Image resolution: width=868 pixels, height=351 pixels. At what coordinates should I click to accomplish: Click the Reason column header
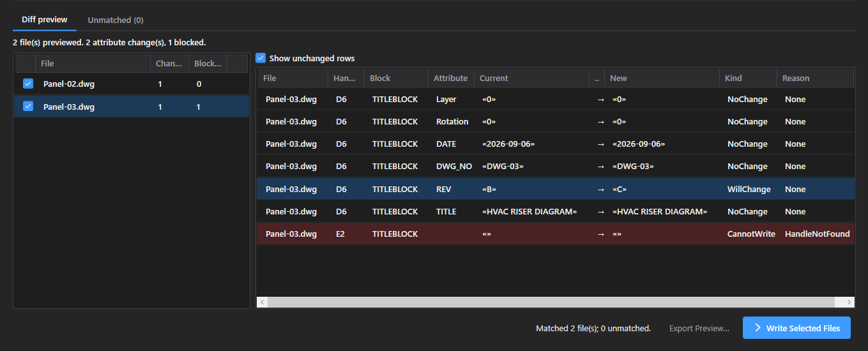(x=815, y=78)
